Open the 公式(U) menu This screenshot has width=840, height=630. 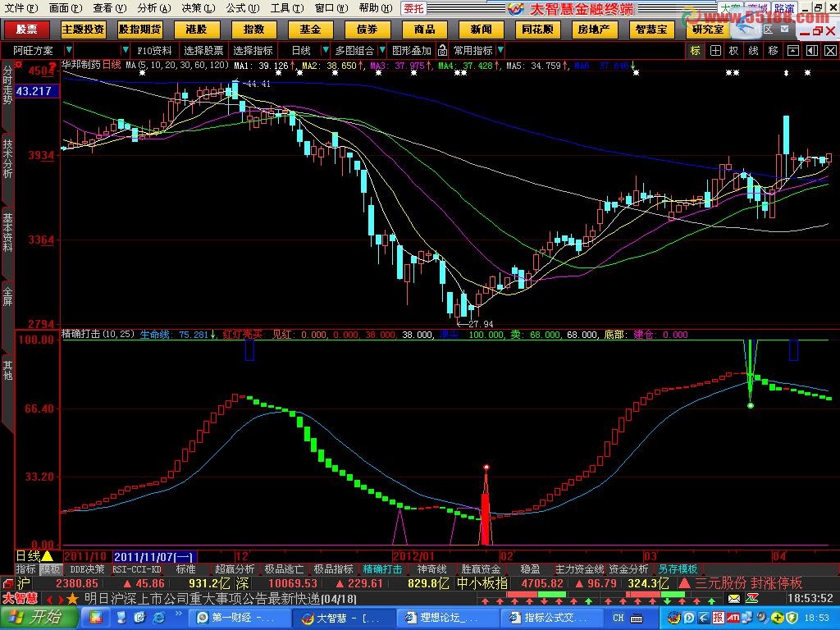[243, 8]
